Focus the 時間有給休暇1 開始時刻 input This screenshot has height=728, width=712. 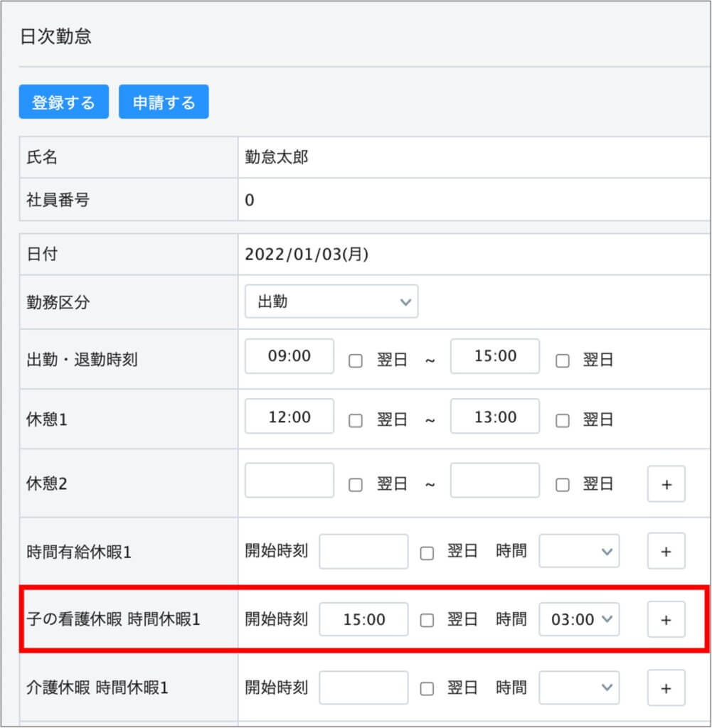click(x=363, y=551)
